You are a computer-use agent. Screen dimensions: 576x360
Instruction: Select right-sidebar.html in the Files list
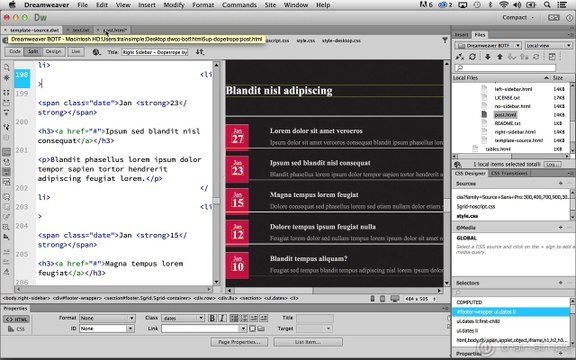click(515, 132)
